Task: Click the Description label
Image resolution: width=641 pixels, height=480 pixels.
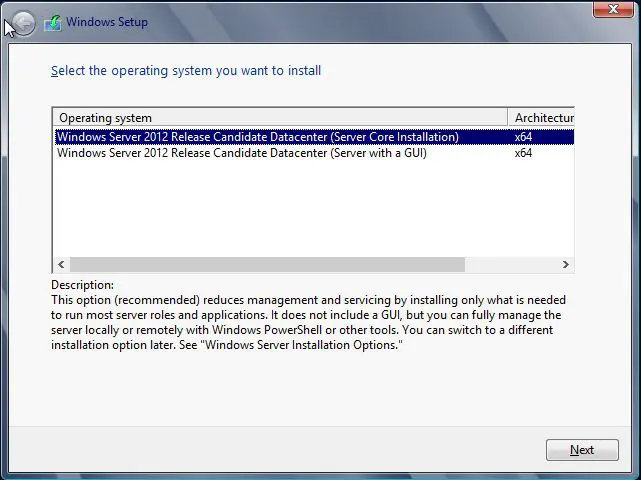Action: tap(82, 285)
